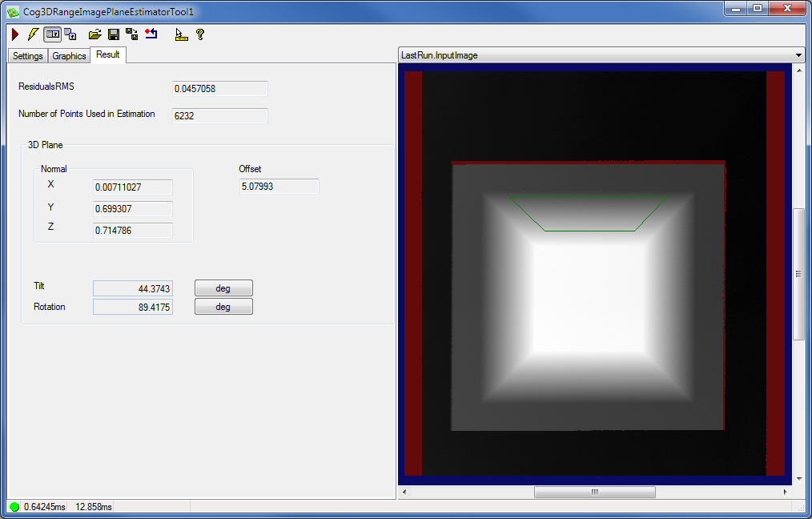Select the Result tab

pyautogui.click(x=108, y=55)
